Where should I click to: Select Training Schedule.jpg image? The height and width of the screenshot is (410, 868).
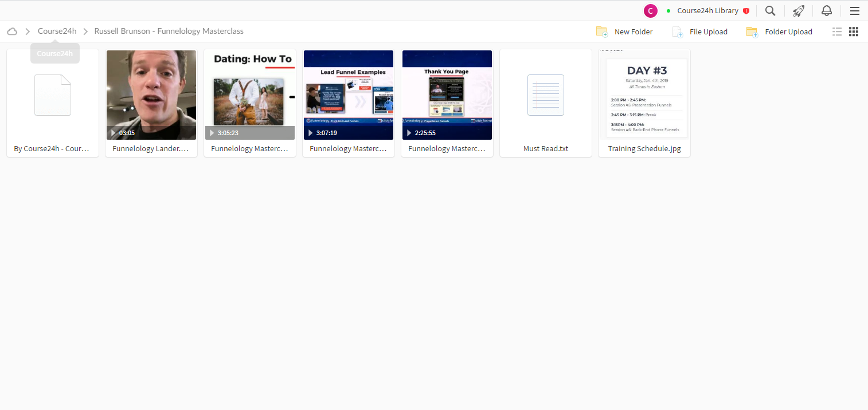(644, 103)
